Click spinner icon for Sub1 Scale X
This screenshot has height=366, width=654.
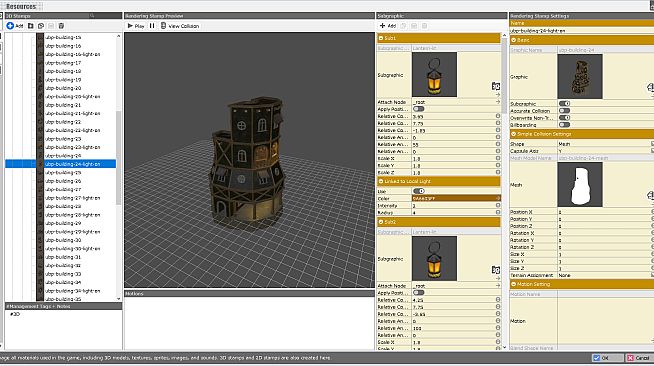[x=498, y=158]
